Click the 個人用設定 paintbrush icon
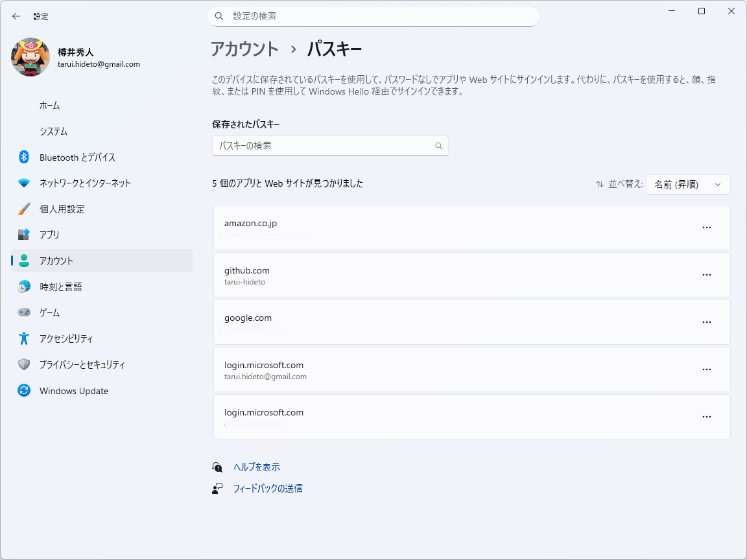Viewport: 747px width, 560px height. (x=24, y=209)
